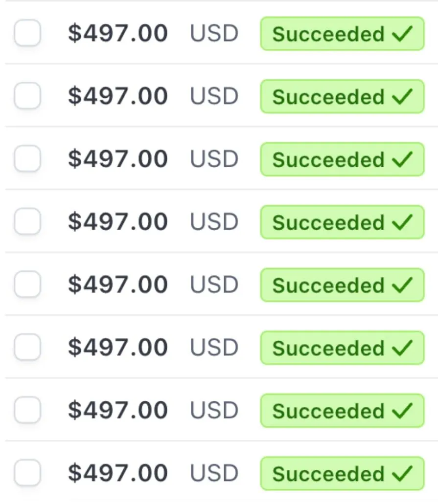
Task: Click the checkmark icon in the second Succeeded badge
Action: pyautogui.click(x=402, y=96)
